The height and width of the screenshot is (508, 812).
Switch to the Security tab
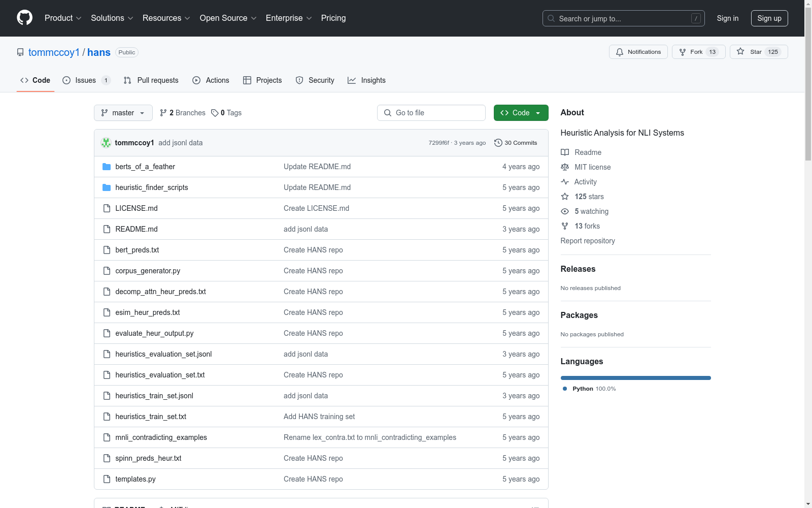coord(315,80)
